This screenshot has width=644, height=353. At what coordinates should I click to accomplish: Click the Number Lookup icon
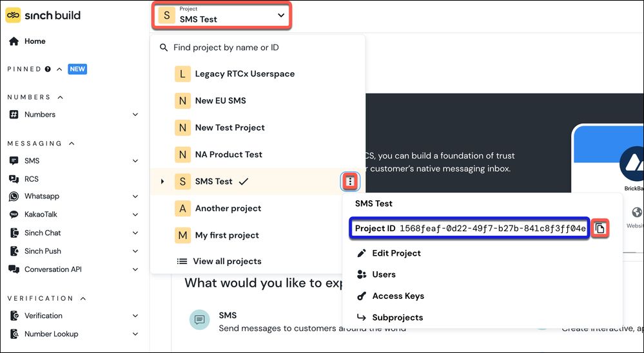(14, 334)
